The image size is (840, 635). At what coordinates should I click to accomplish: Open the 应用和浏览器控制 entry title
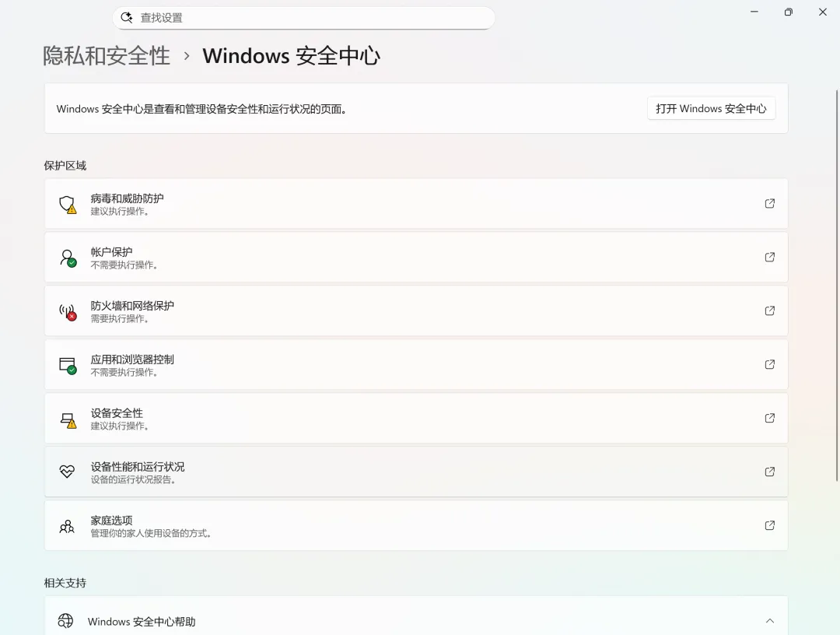[x=132, y=359]
